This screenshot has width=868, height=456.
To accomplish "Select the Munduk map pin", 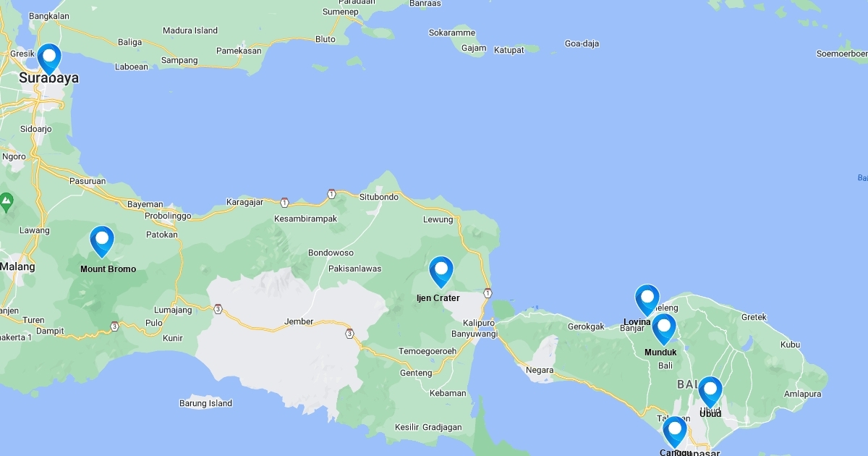I will point(664,329).
